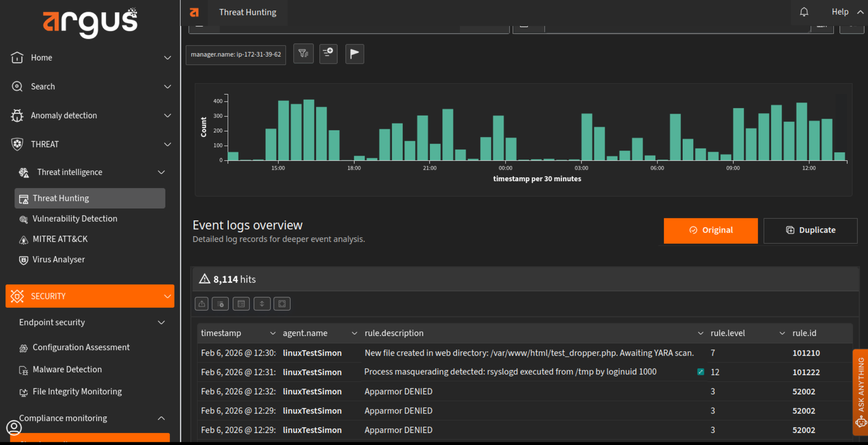868x445 pixels.
Task: Open Vulnerability Detection in the sidebar
Action: [75, 219]
